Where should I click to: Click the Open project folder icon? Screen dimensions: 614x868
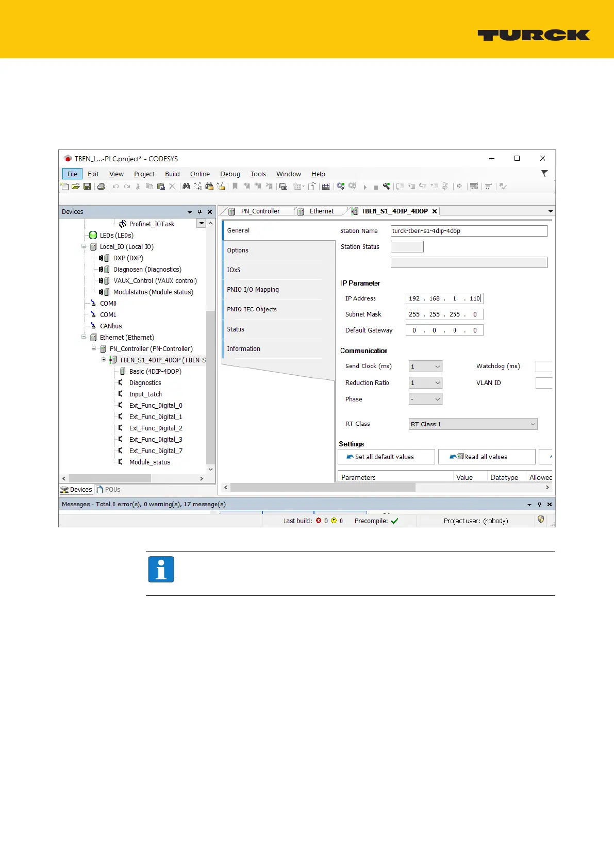76,187
